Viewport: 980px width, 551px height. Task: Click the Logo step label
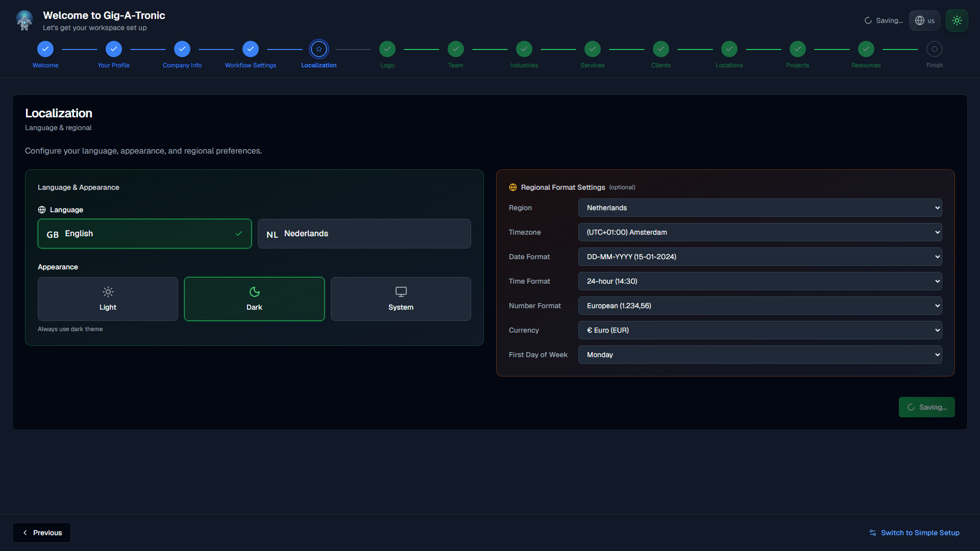[x=387, y=65]
